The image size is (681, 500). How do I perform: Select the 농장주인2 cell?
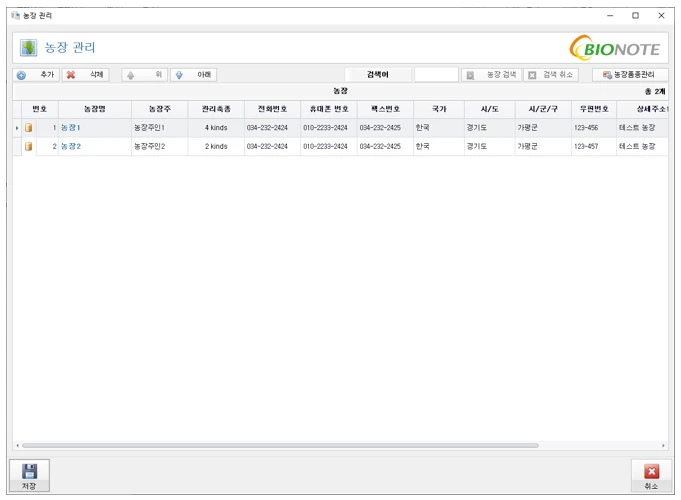pyautogui.click(x=159, y=146)
